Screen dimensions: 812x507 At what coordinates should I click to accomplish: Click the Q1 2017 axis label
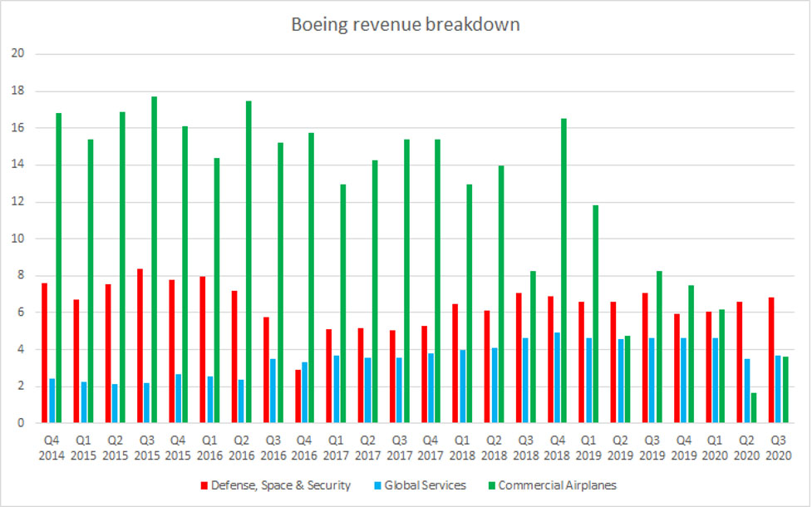[336, 448]
